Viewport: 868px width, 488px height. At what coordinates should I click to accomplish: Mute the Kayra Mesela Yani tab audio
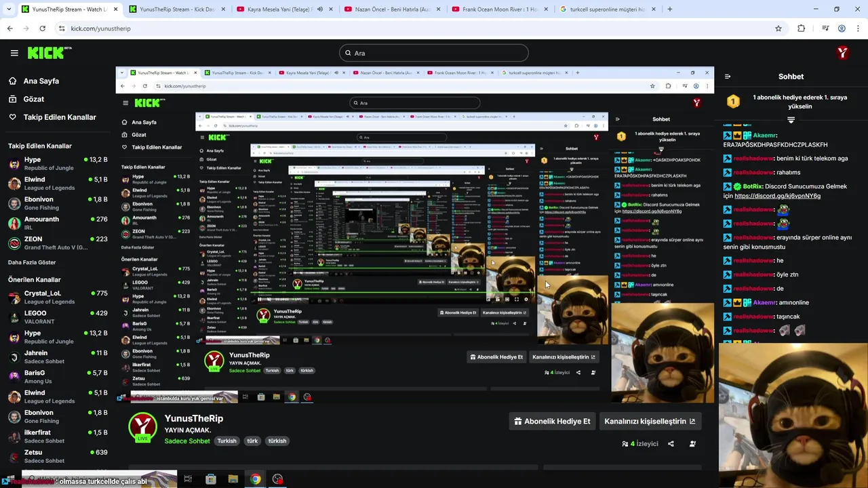click(320, 9)
